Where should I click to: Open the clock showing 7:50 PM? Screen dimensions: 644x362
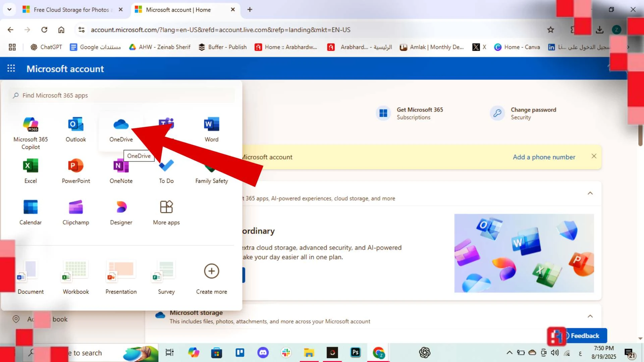pos(604,352)
